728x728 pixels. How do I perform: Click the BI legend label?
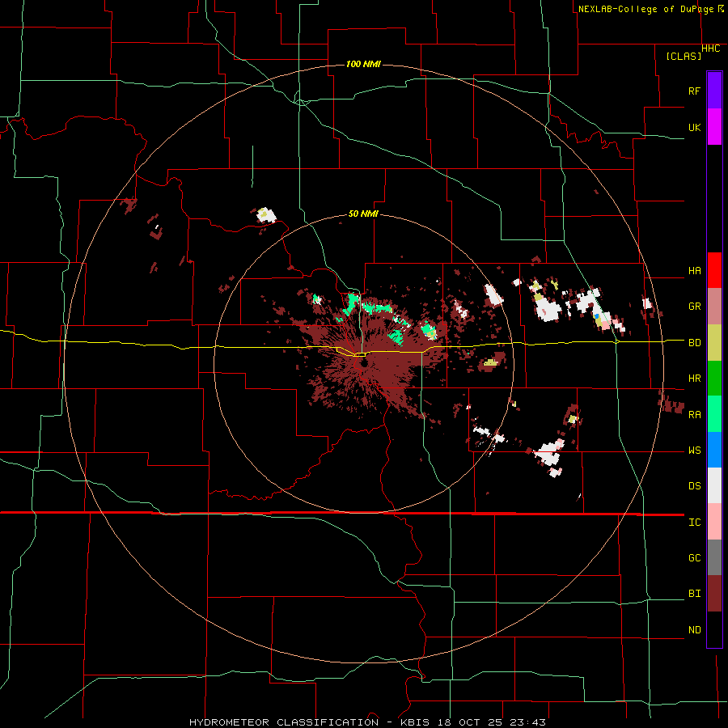coord(694,594)
